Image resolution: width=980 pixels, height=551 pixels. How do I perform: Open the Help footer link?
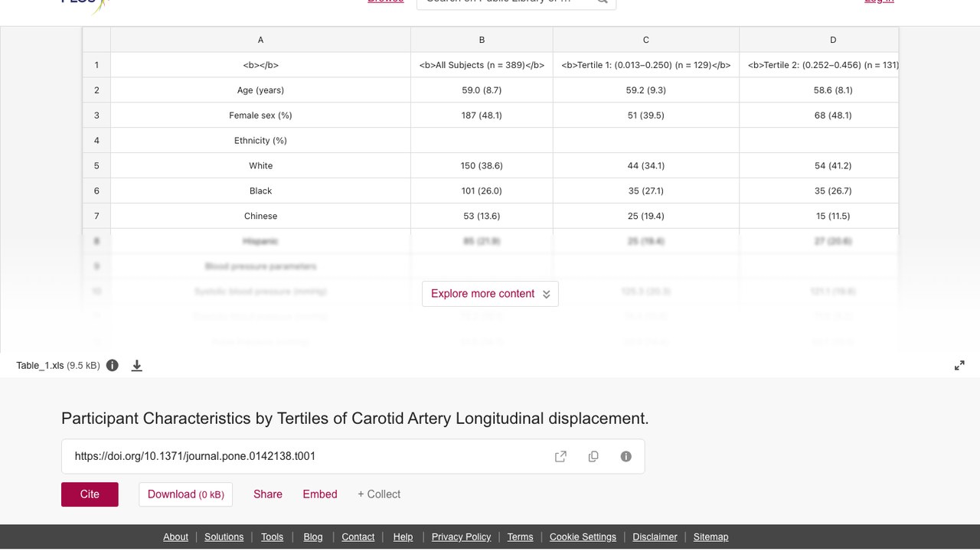coord(403,537)
